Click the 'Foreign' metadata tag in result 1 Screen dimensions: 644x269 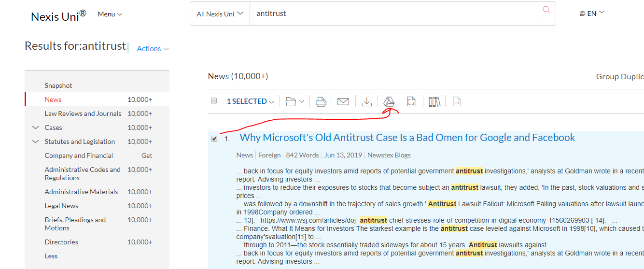(269, 155)
